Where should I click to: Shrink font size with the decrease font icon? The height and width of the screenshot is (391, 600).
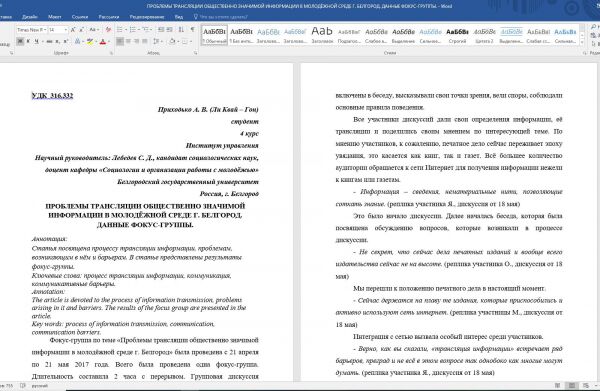pyautogui.click(x=82, y=29)
